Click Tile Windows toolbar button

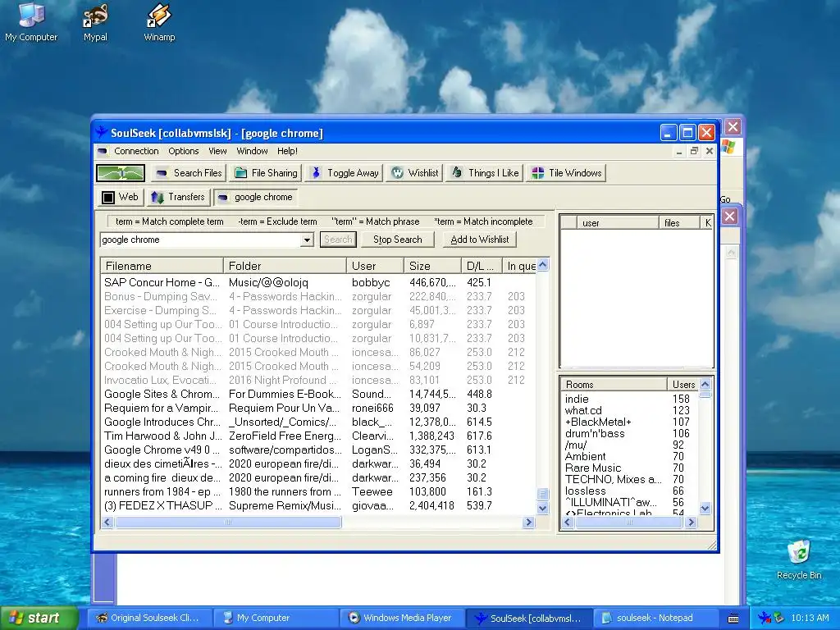(567, 173)
